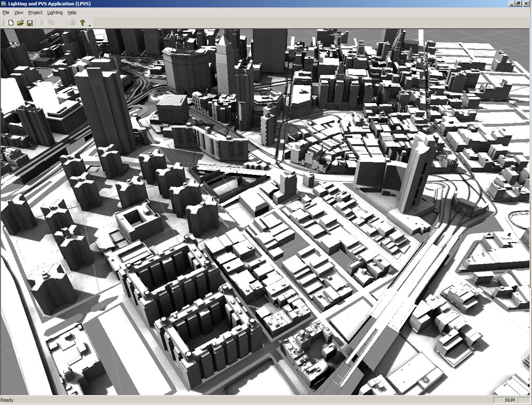Open a file using the folder icon
532x405 pixels.
click(x=20, y=23)
